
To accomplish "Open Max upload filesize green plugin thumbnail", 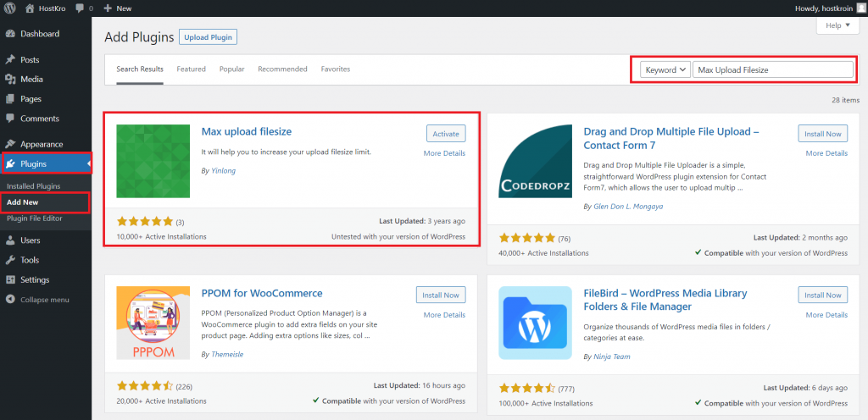I will tap(153, 161).
